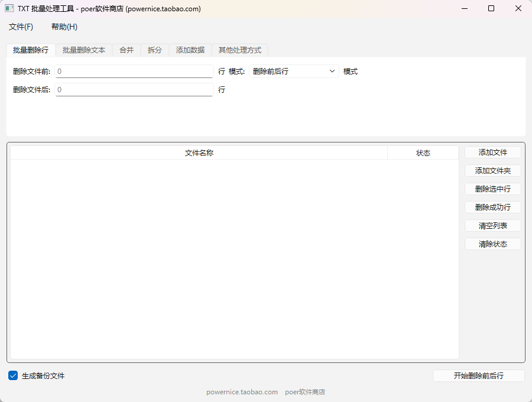Screen dimensions: 532x402
Task: Click the 清空列表 button
Action: [492, 226]
